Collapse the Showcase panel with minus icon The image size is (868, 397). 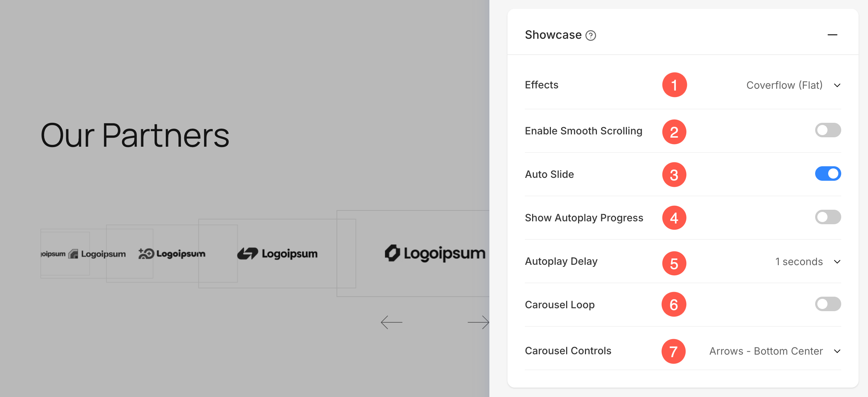832,35
